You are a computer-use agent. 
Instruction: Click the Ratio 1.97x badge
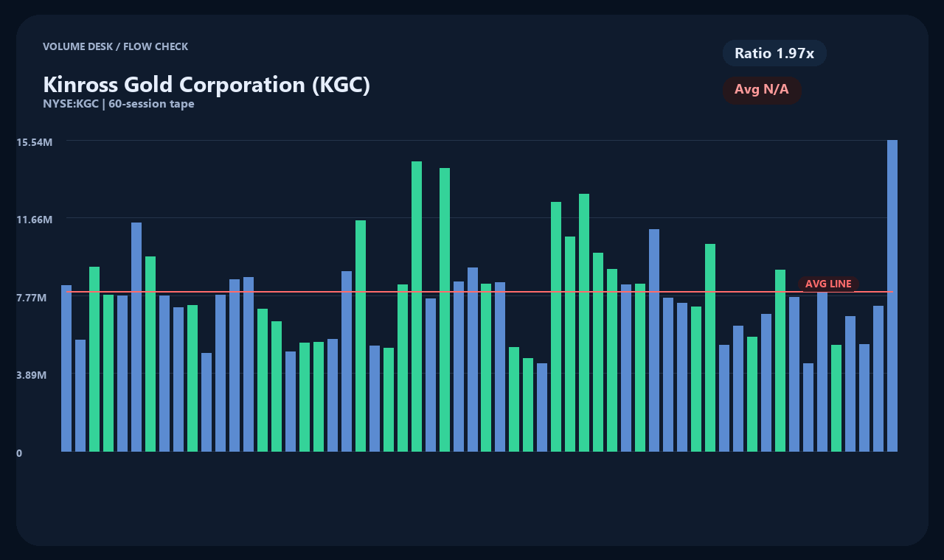(x=774, y=53)
